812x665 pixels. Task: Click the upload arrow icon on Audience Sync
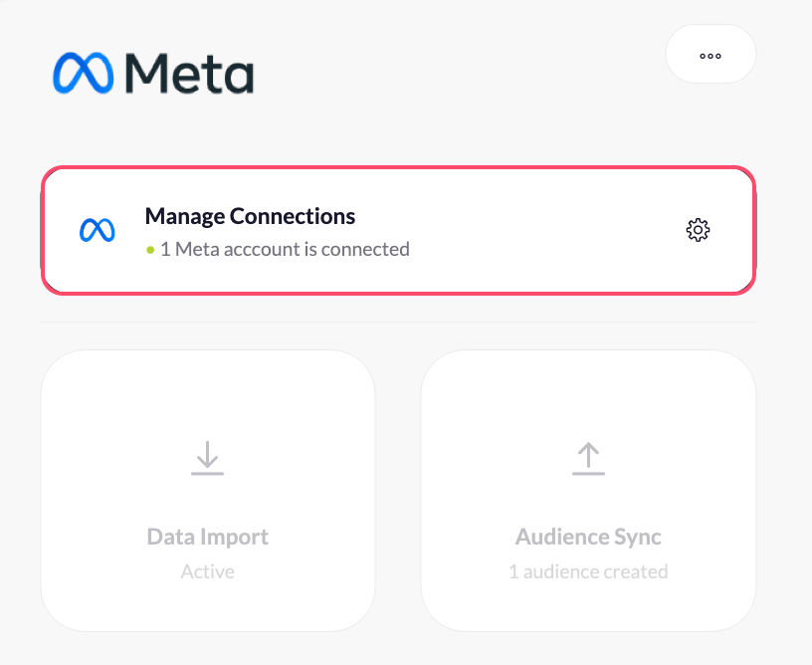pyautogui.click(x=588, y=458)
